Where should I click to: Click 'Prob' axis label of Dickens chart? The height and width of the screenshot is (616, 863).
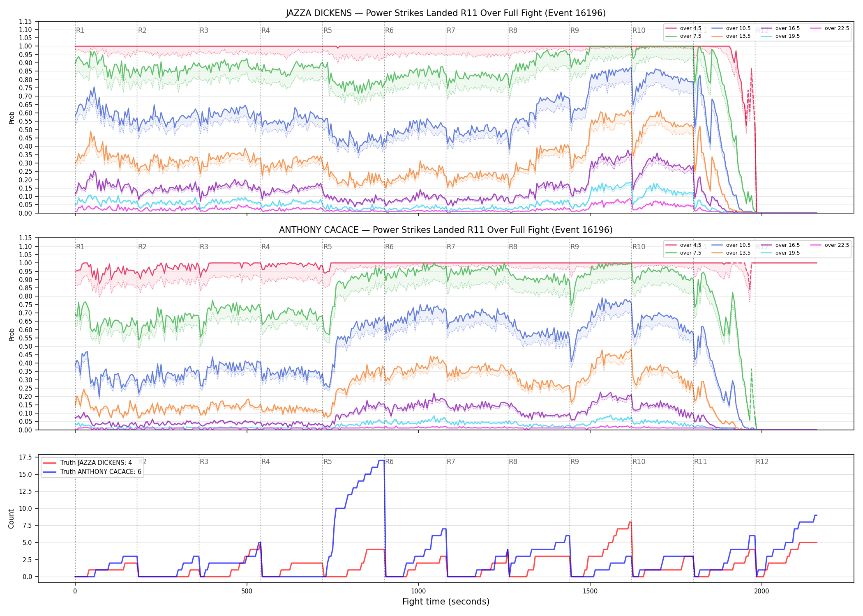pos(12,118)
